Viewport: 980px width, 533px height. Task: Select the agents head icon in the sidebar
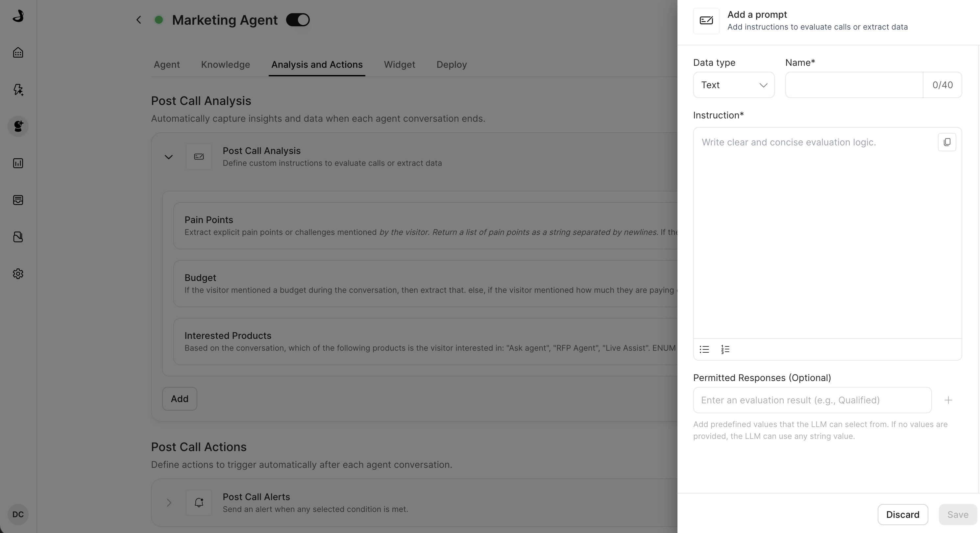pos(18,126)
